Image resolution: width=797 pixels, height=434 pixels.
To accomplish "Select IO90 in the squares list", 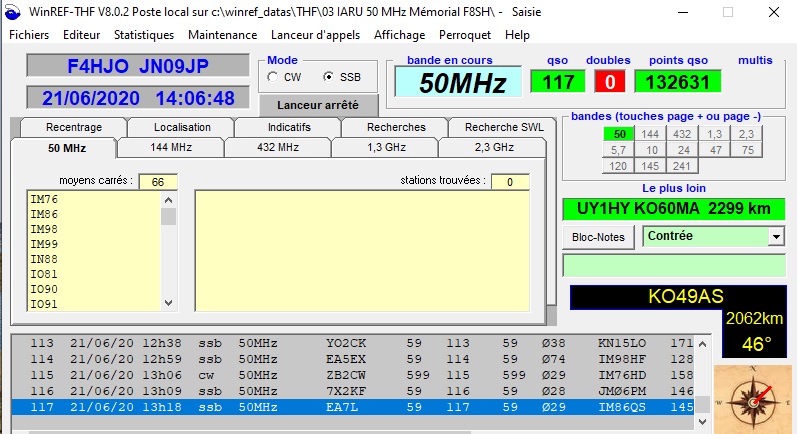I will [x=94, y=289].
